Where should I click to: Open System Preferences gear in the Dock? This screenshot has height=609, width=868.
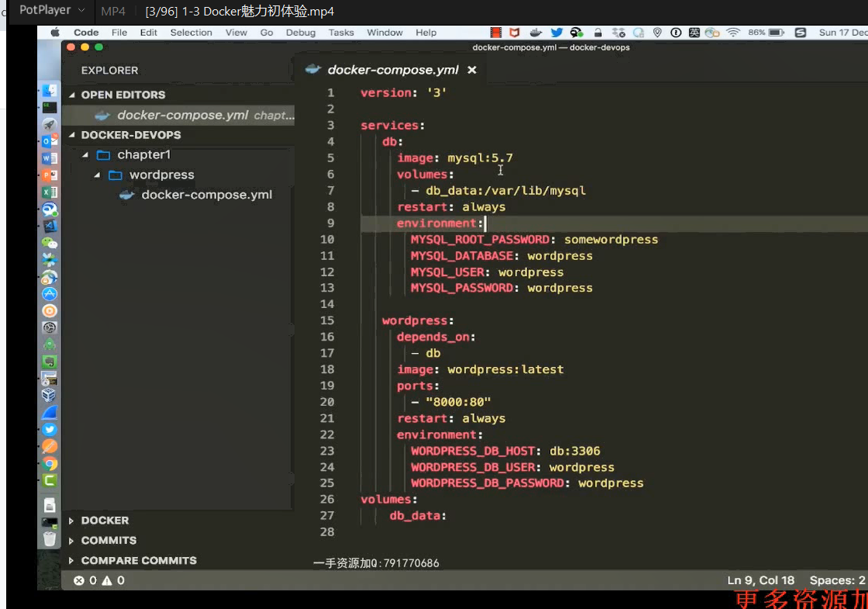(x=50, y=327)
